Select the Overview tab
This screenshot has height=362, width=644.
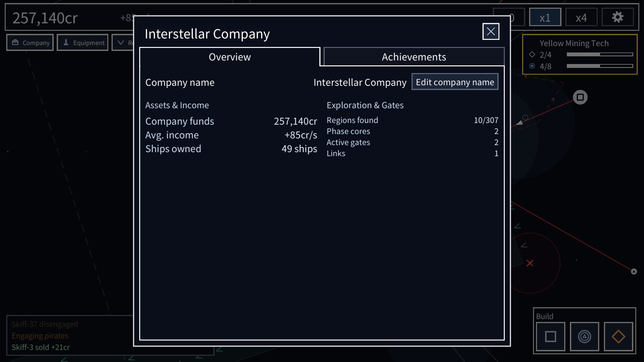[230, 57]
